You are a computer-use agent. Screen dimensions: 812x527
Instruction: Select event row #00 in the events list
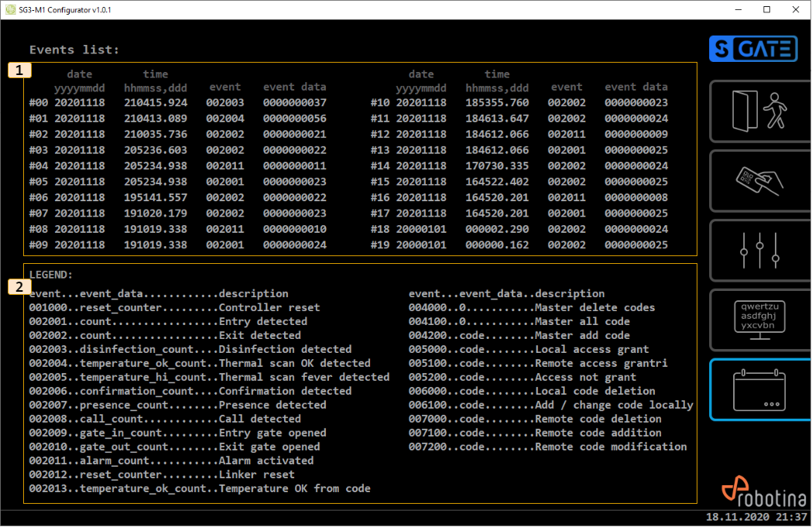pos(178,103)
